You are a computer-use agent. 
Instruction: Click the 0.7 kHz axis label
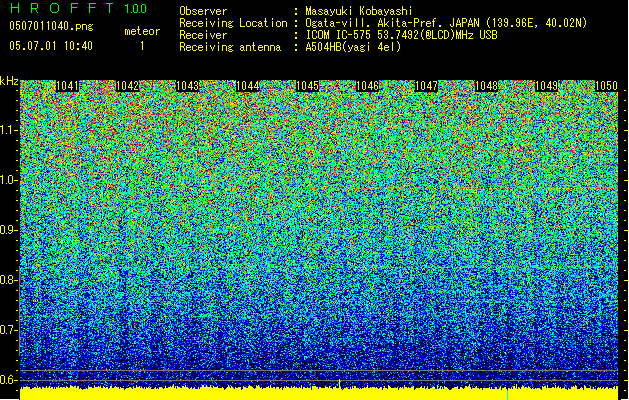[x=9, y=330]
